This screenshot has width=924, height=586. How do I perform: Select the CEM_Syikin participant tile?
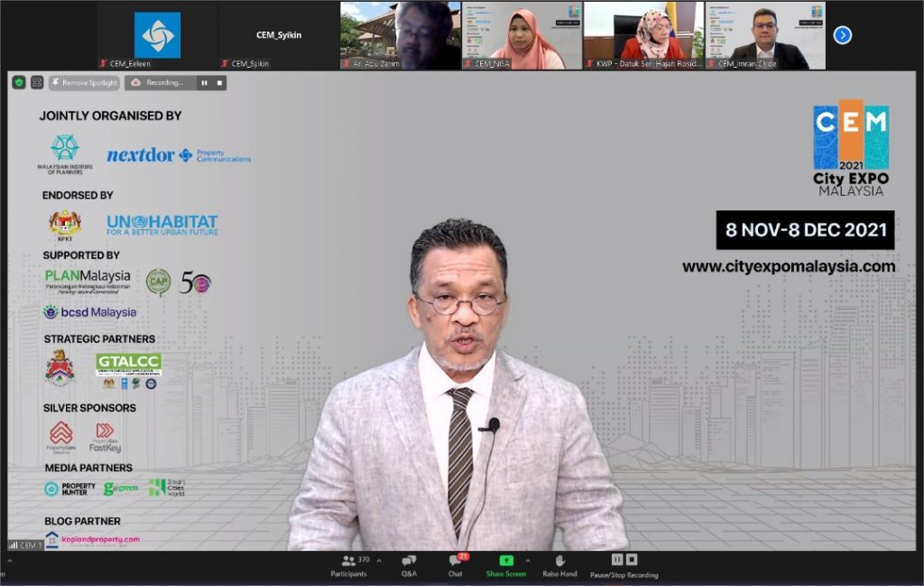(x=278, y=35)
